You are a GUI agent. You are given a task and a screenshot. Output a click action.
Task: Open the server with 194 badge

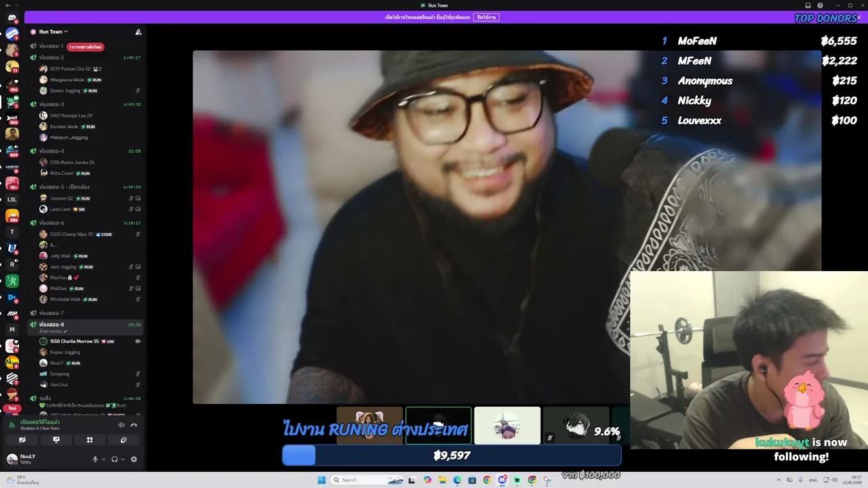(x=12, y=84)
